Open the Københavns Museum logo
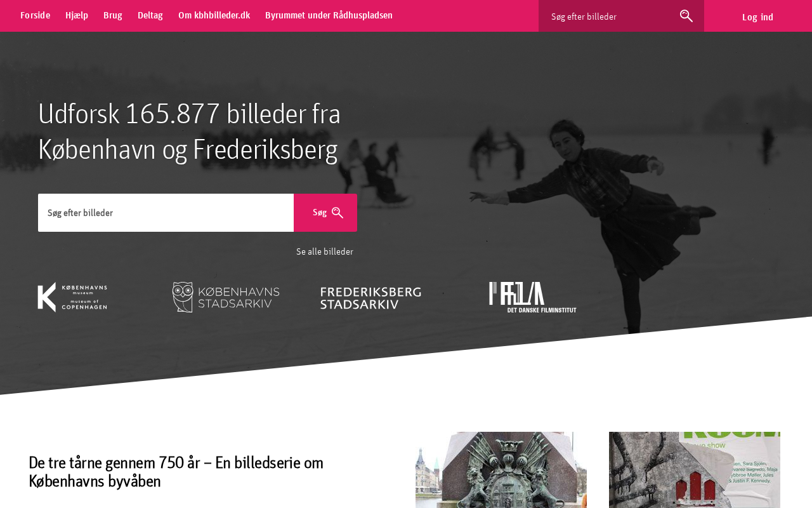 coord(72,297)
